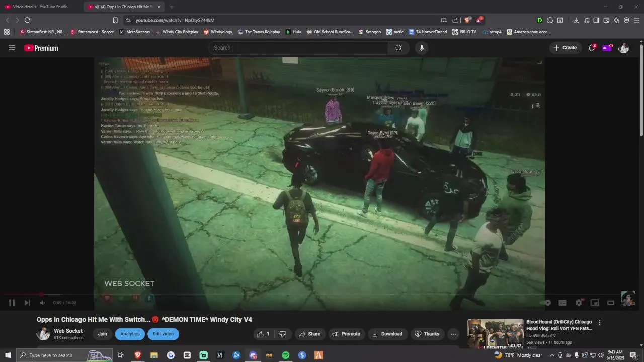Open the YouTube hamburger guide menu
Image resolution: width=644 pixels, height=362 pixels.
click(x=12, y=48)
